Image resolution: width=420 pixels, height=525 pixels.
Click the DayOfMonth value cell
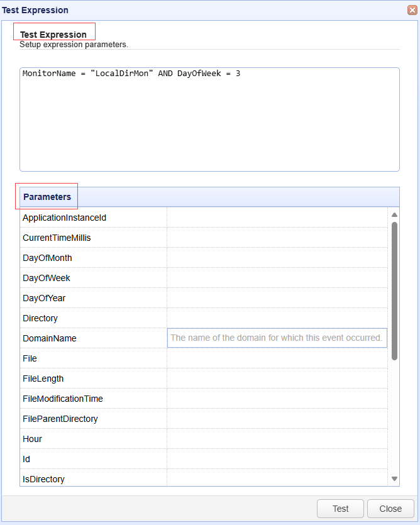pos(277,258)
